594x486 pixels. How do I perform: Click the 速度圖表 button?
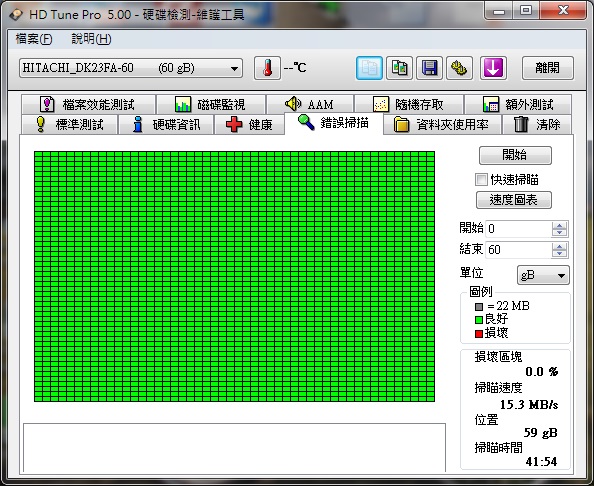[514, 200]
